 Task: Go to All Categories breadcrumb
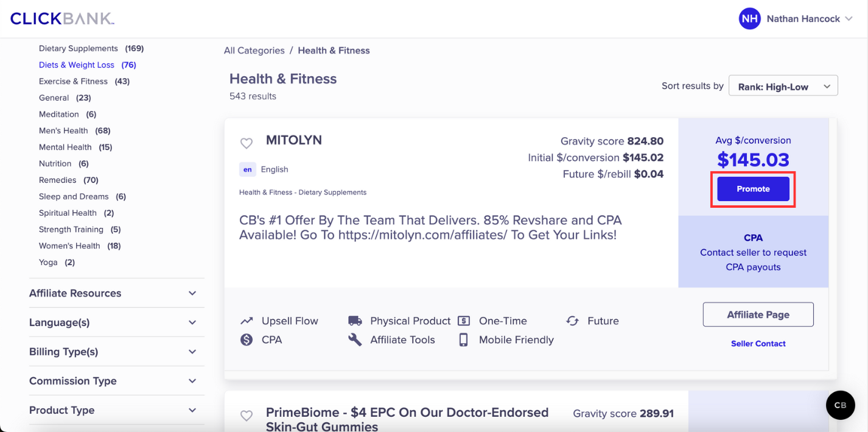click(254, 51)
